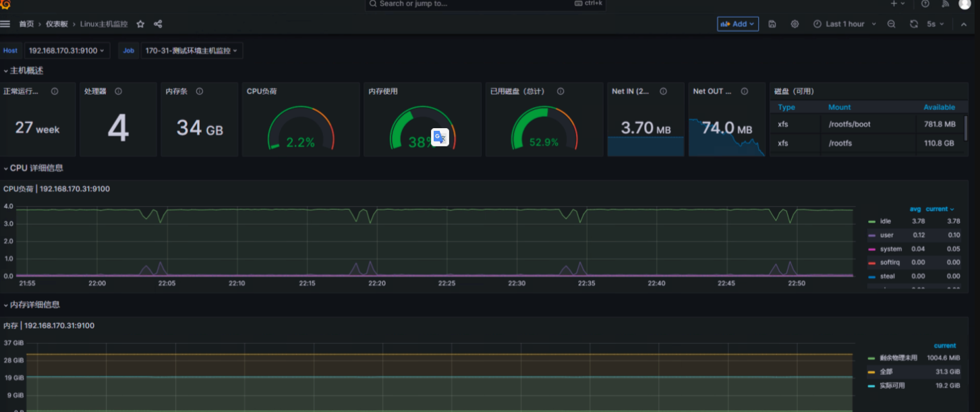Open 内存使用 gauge panel title

point(383,91)
